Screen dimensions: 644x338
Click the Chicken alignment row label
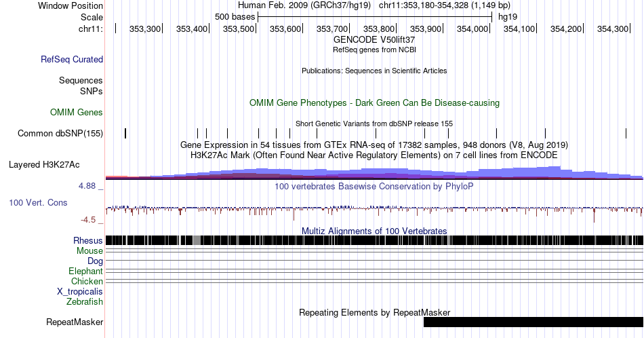[87, 282]
